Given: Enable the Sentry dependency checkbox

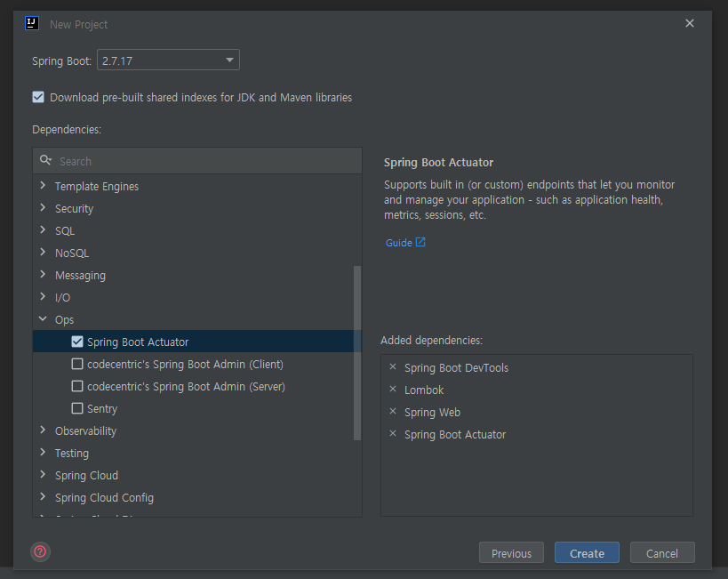Looking at the screenshot, I should point(77,408).
